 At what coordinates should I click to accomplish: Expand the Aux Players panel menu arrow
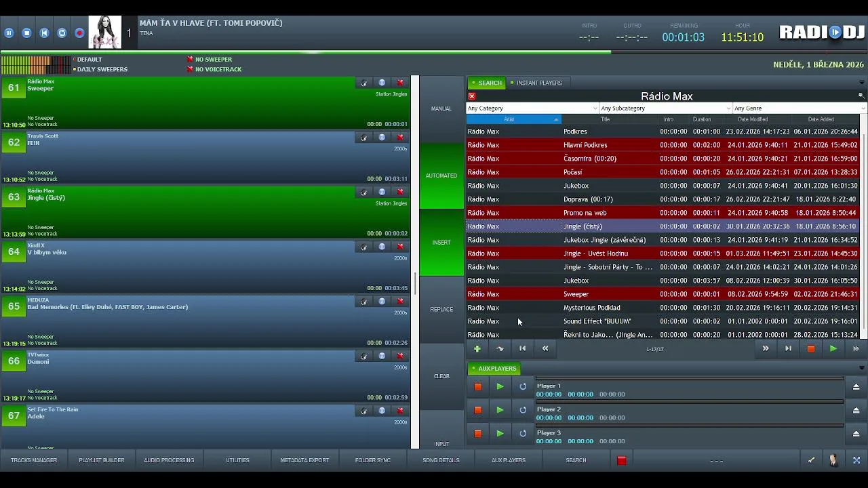point(862,369)
